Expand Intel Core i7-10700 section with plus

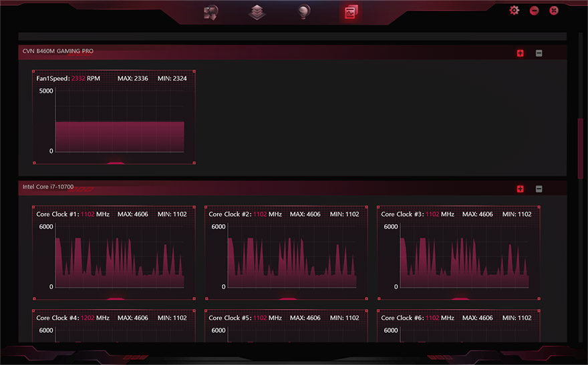[x=520, y=189]
